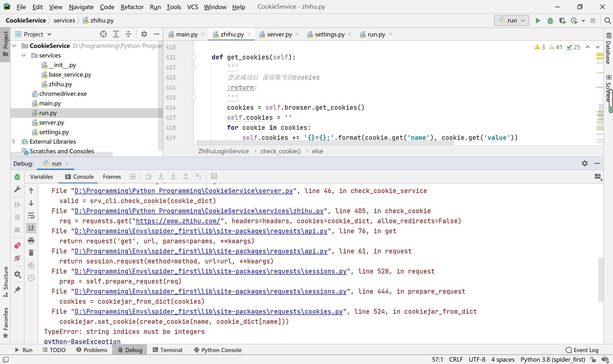Jump down the stack trace arrow

(31, 203)
